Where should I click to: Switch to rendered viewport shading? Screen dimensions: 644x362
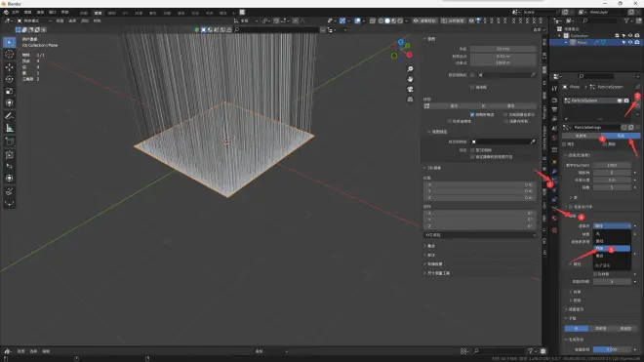coord(400,20)
